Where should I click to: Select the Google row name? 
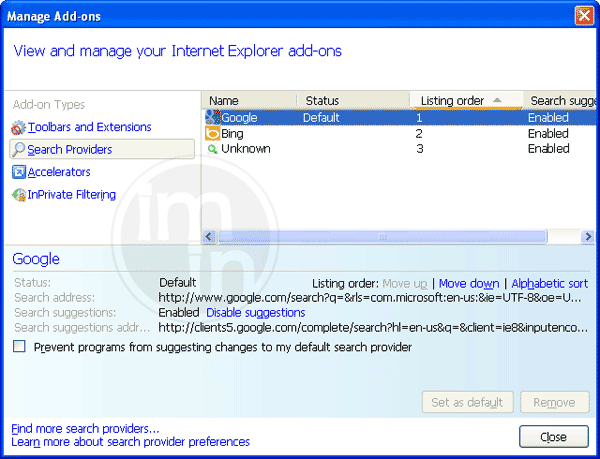point(239,117)
